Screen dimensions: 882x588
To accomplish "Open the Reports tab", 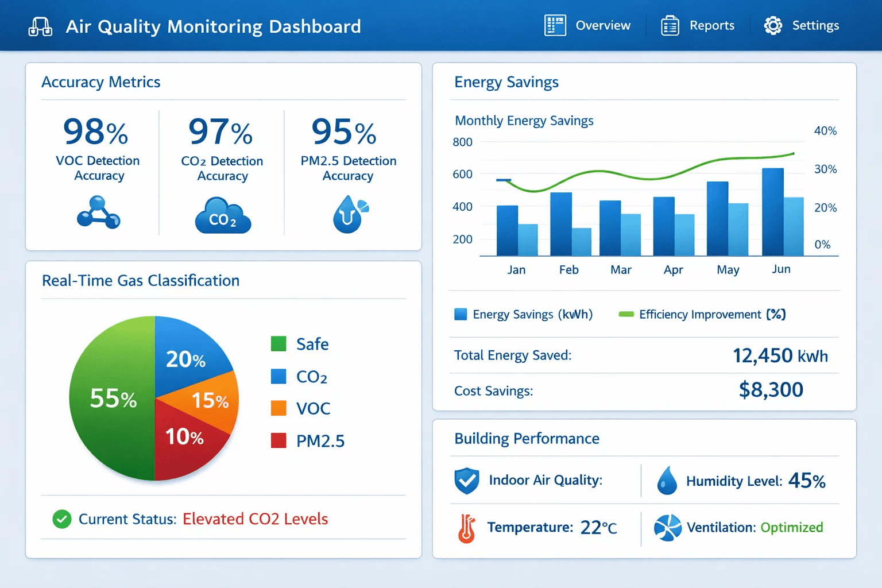I will click(x=697, y=25).
